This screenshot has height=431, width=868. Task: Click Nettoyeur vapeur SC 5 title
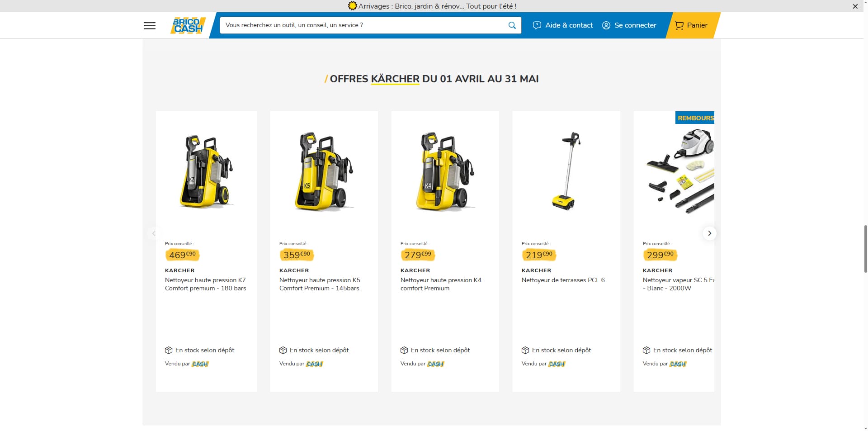pyautogui.click(x=679, y=284)
